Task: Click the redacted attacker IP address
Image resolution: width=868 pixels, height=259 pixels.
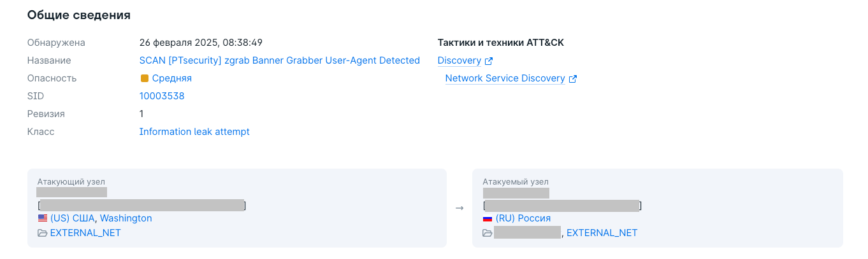Action: coord(71,192)
